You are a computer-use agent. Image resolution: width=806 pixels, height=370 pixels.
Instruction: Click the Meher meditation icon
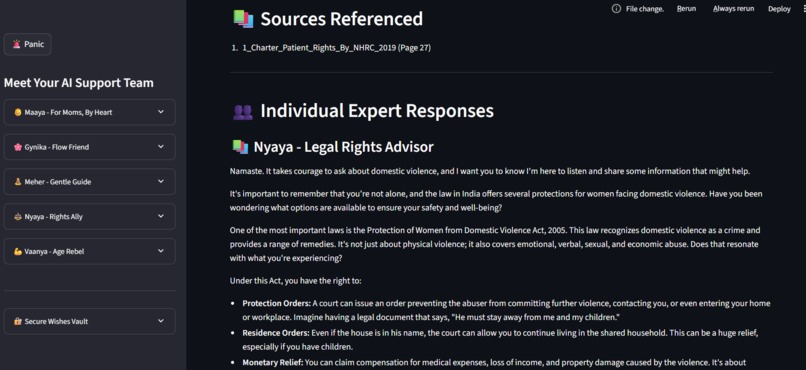(x=17, y=182)
